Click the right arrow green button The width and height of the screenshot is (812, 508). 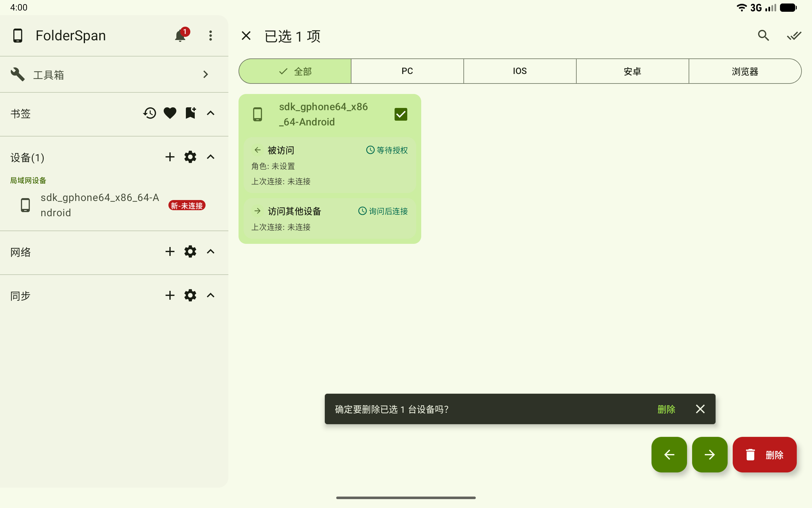(710, 455)
